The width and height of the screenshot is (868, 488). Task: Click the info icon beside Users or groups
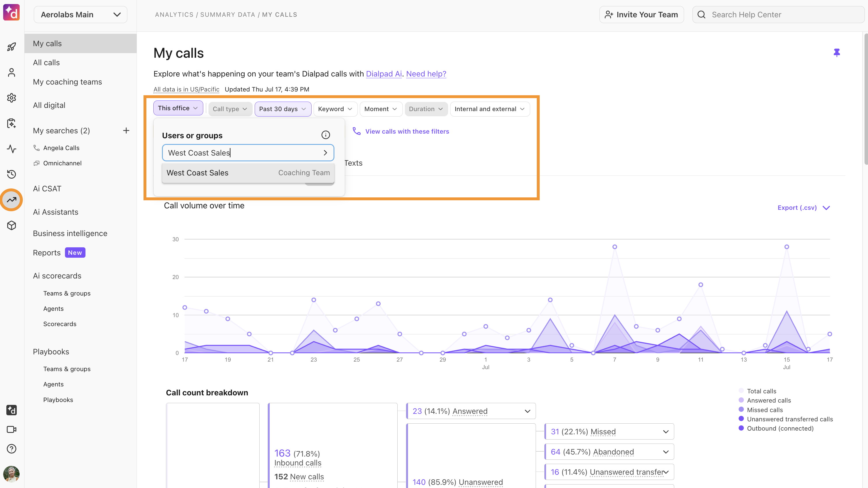325,135
